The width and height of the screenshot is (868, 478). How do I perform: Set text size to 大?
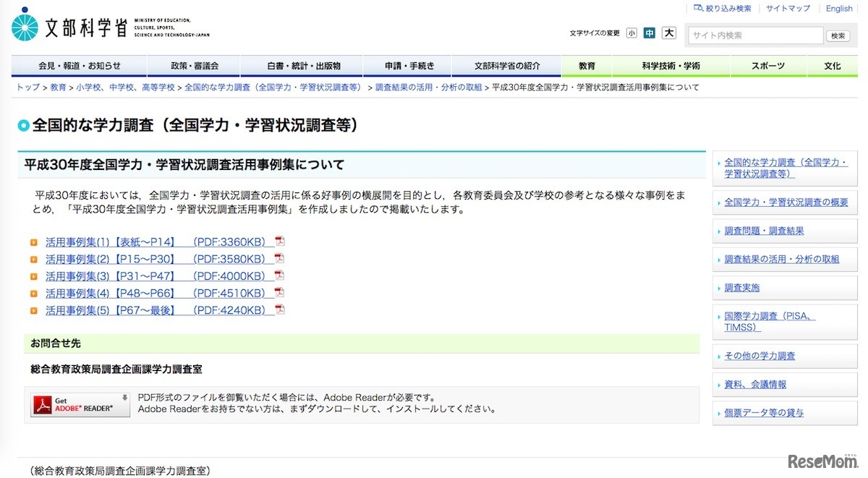click(668, 33)
